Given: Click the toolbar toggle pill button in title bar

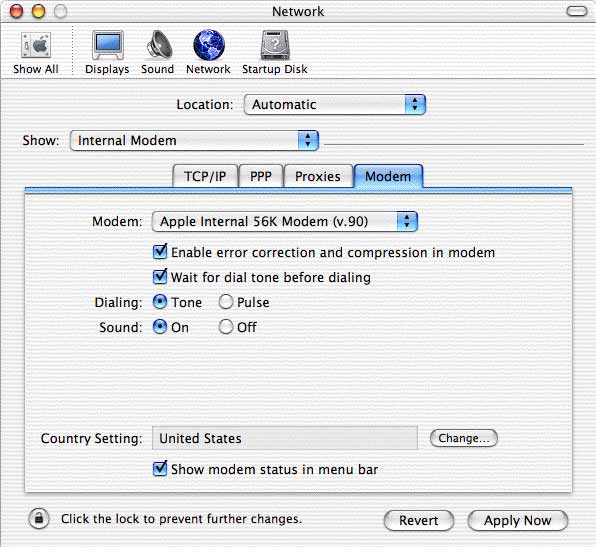Looking at the screenshot, I should click(x=577, y=11).
